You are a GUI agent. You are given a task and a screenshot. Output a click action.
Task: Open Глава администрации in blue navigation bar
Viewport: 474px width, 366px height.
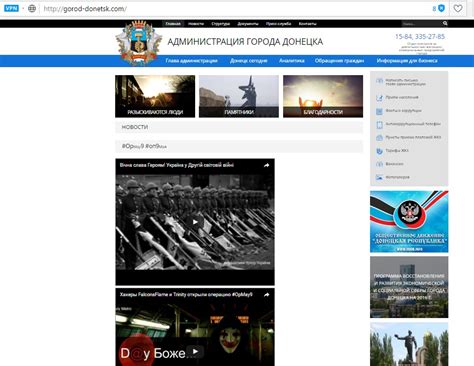(x=192, y=61)
